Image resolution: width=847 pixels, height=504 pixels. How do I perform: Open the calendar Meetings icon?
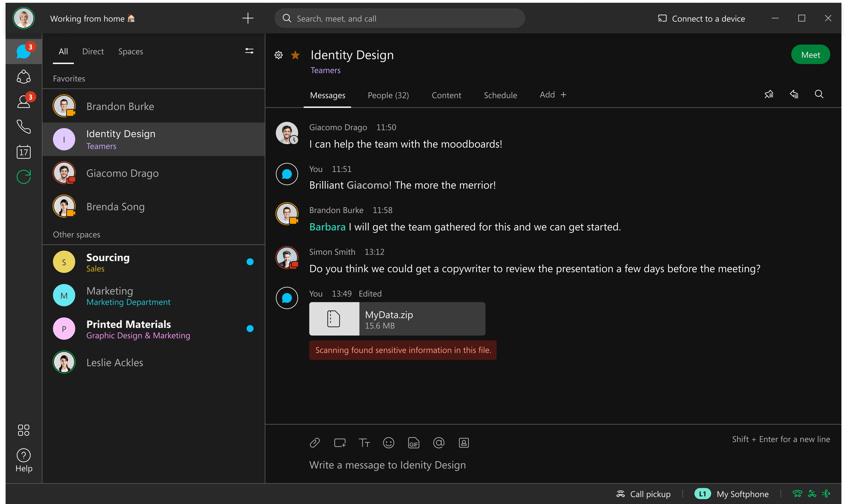coord(24,152)
